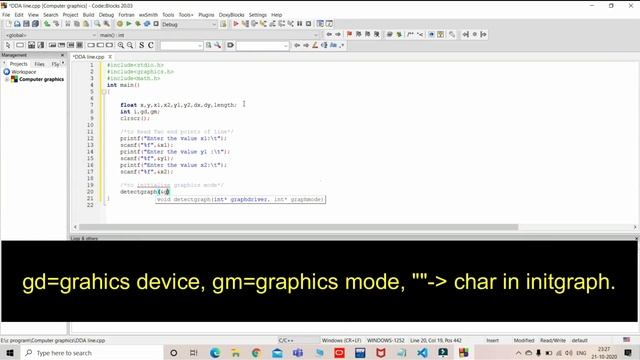Select the DDA line.cpp editor tab

pos(89,57)
